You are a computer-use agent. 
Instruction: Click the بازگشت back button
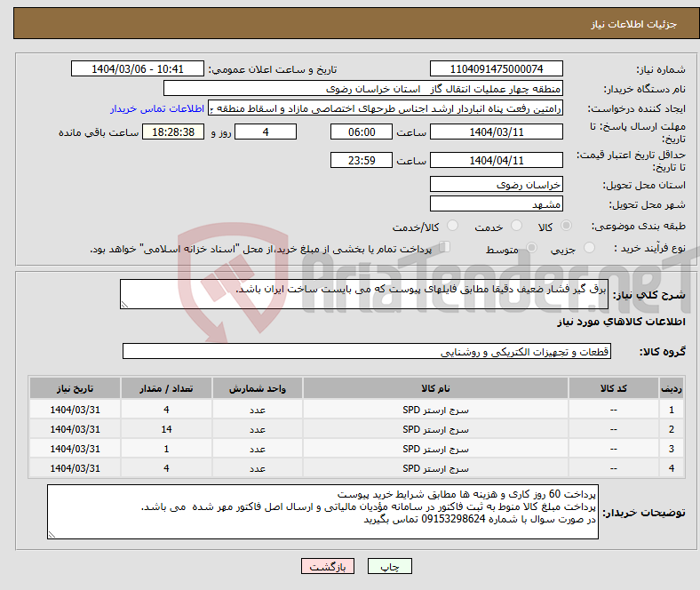[x=328, y=566]
